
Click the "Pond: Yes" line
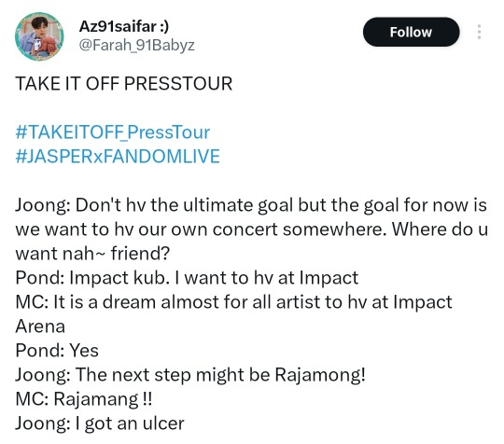coord(57,351)
